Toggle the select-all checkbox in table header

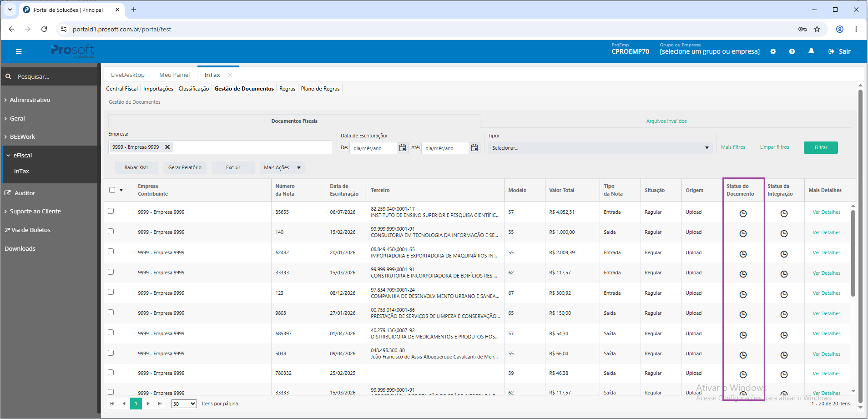tap(112, 190)
